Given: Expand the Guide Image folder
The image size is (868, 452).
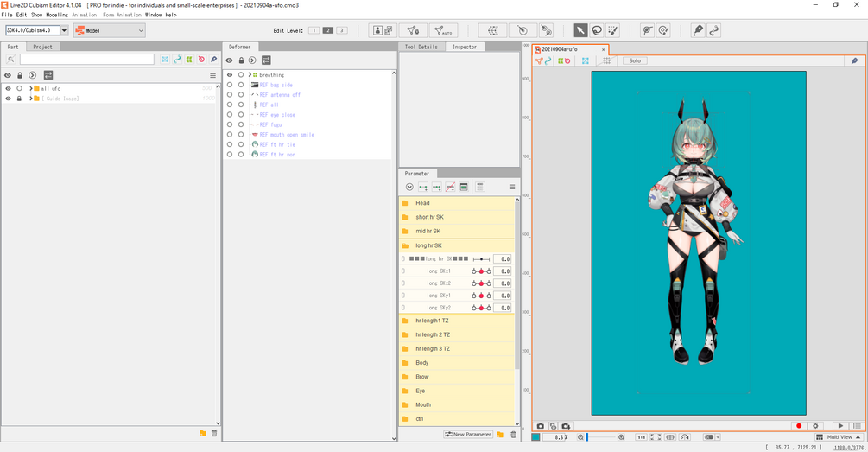Looking at the screenshot, I should 31,99.
